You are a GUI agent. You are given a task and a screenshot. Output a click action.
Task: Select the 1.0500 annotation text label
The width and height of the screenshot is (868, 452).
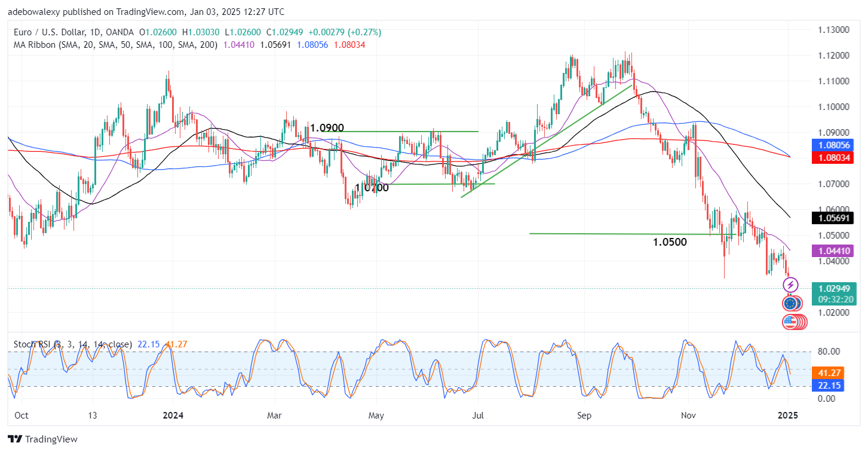pyautogui.click(x=670, y=242)
